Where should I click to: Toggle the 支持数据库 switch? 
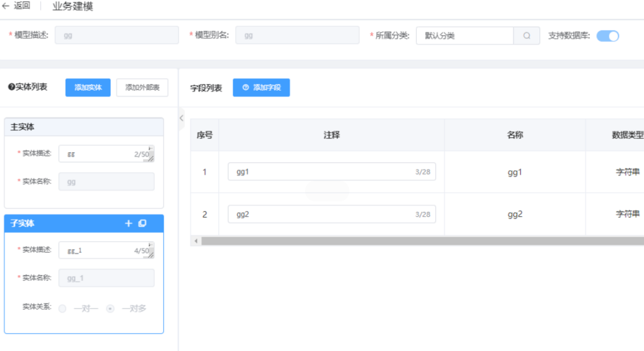point(608,36)
